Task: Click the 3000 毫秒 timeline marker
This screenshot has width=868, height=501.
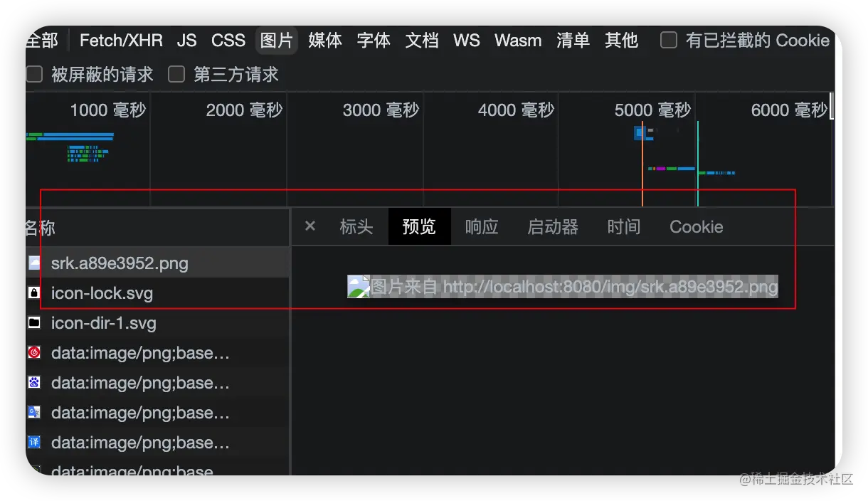Action: click(381, 110)
